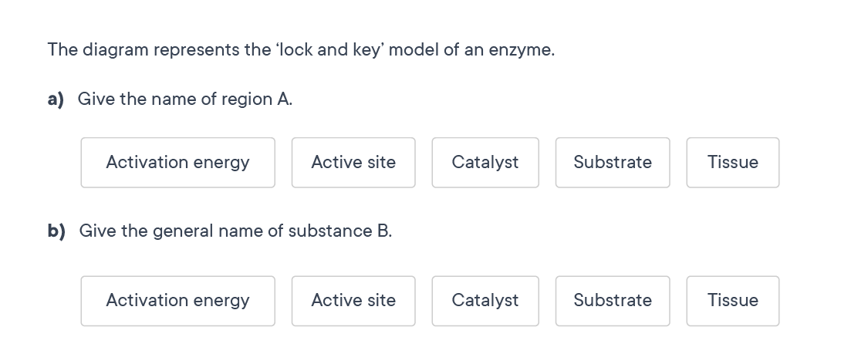Choose Tissue for substance B
Image resolution: width=868 pixels, height=364 pixels.
click(733, 301)
